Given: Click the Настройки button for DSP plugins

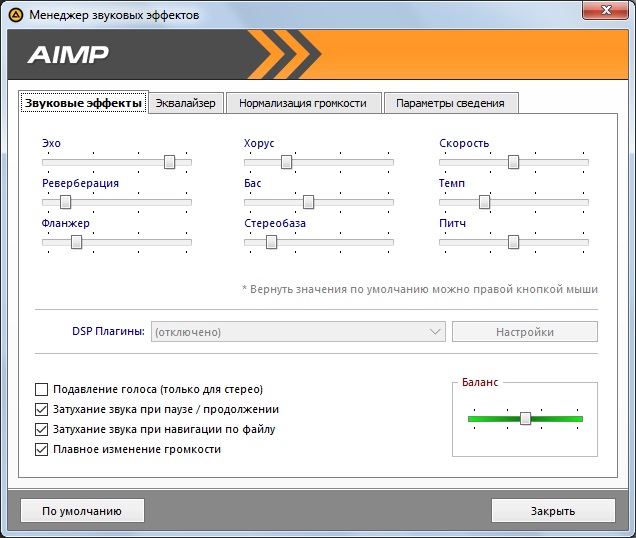Looking at the screenshot, I should click(525, 332).
